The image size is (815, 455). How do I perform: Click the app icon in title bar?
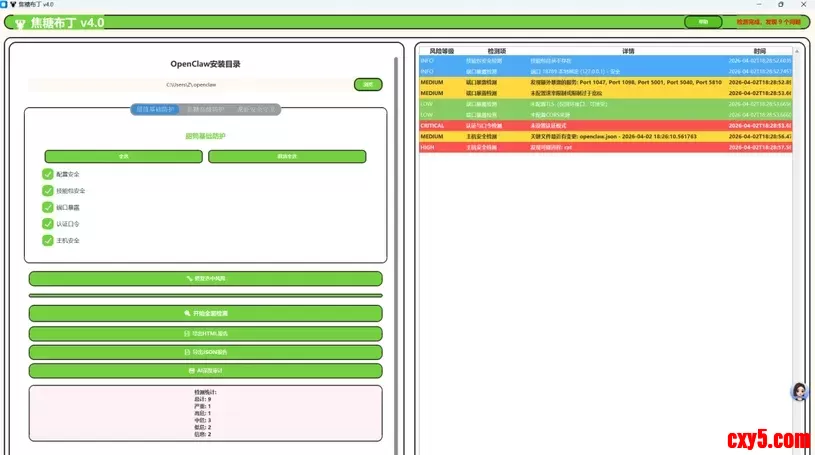point(6,5)
